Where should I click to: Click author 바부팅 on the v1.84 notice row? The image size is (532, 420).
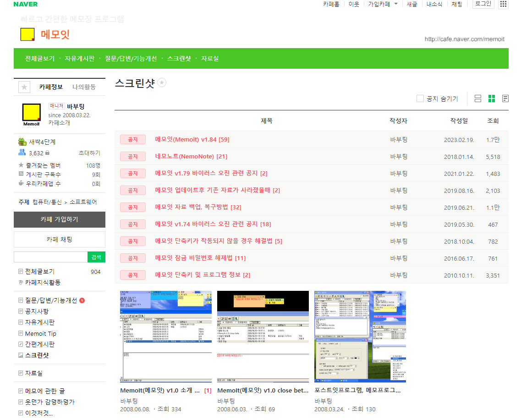click(399, 139)
